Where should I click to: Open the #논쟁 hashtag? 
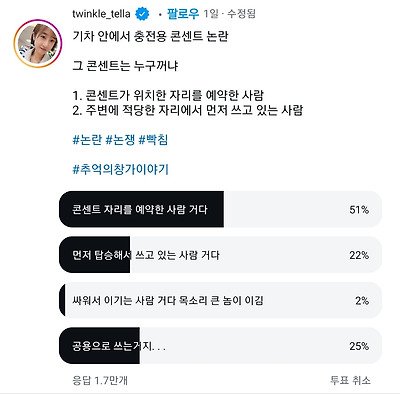(120, 139)
